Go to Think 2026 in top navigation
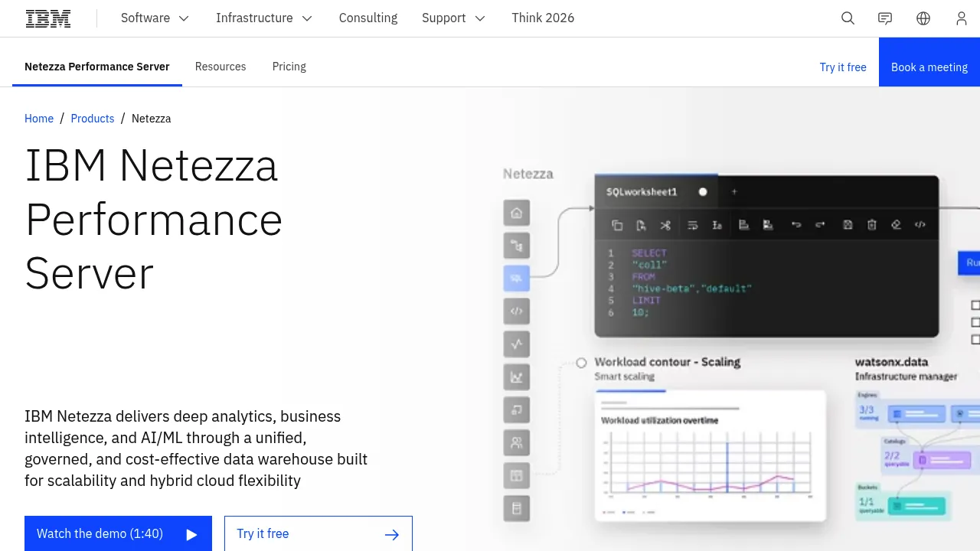The height and width of the screenshot is (551, 980). [543, 18]
